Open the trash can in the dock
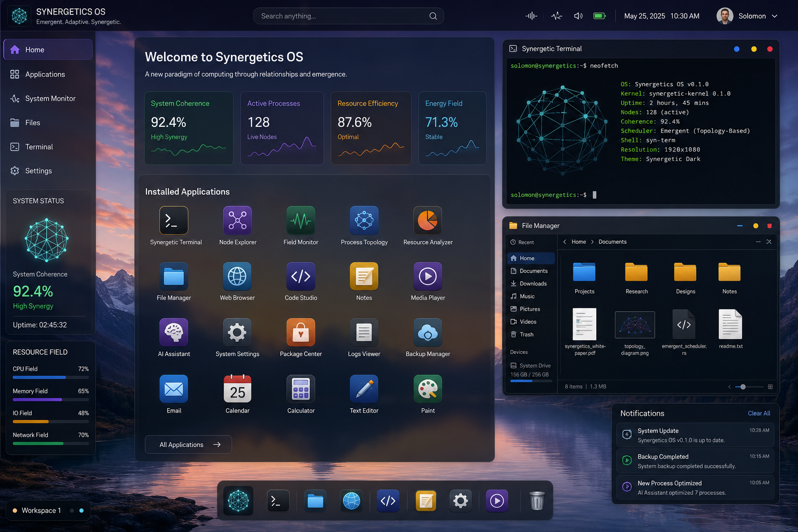 tap(537, 501)
